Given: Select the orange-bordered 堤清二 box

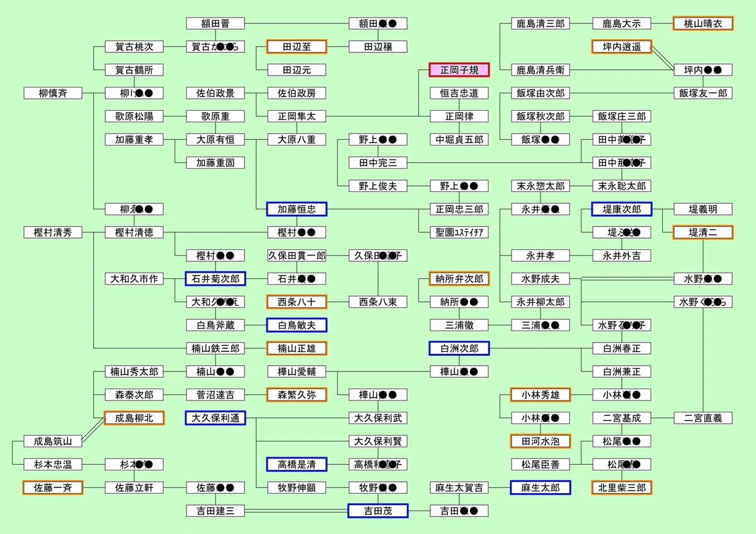Looking at the screenshot, I should click(703, 233).
